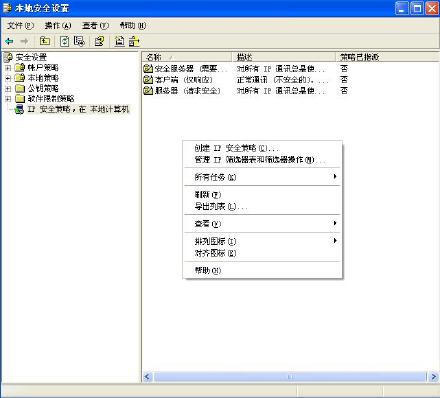
Task: Expand the 本地策略 tree node
Action: click(8, 78)
